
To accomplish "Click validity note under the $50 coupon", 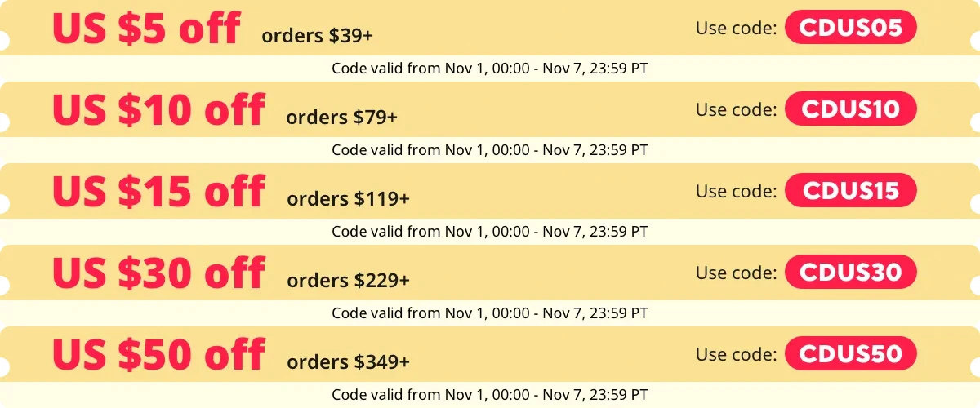I will (x=490, y=395).
